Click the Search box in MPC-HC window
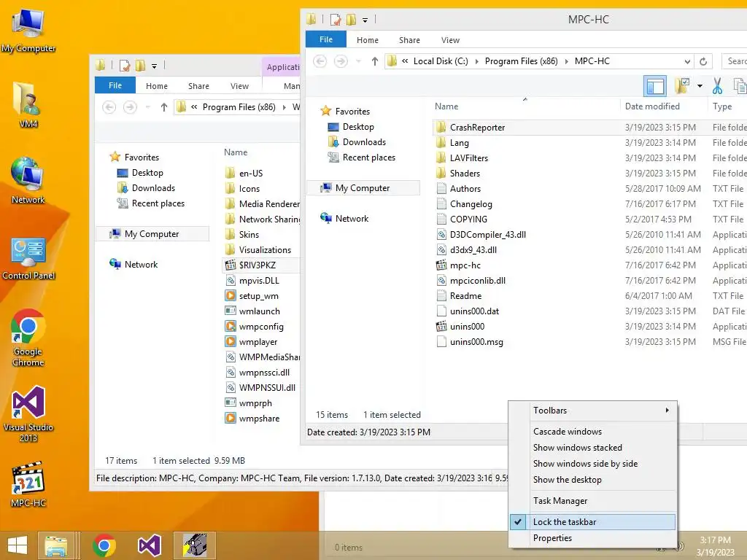 734,61
